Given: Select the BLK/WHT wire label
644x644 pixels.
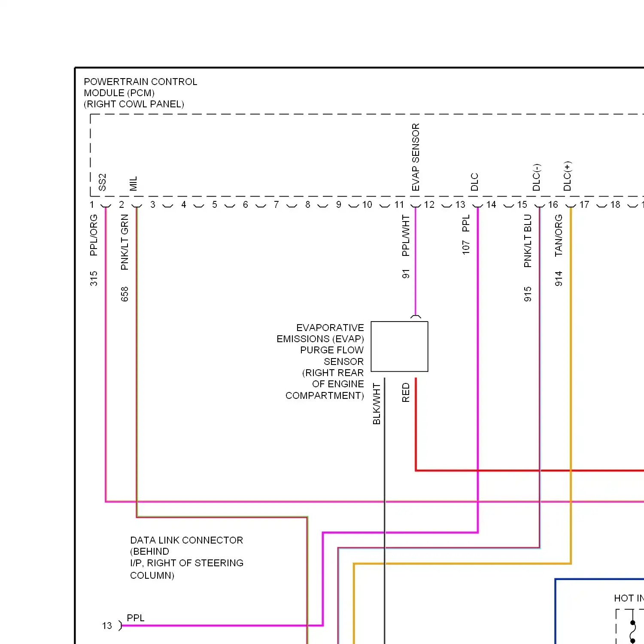Looking at the screenshot, I should [377, 404].
